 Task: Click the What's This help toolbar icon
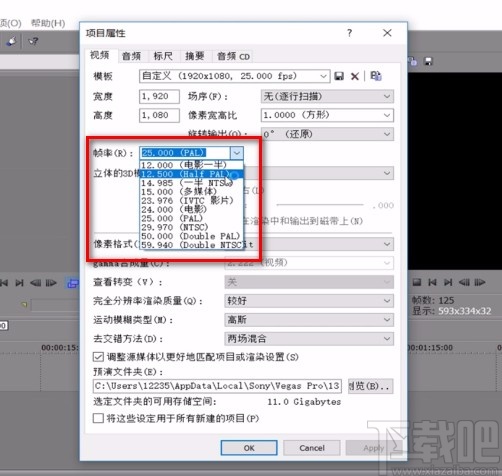[33, 41]
